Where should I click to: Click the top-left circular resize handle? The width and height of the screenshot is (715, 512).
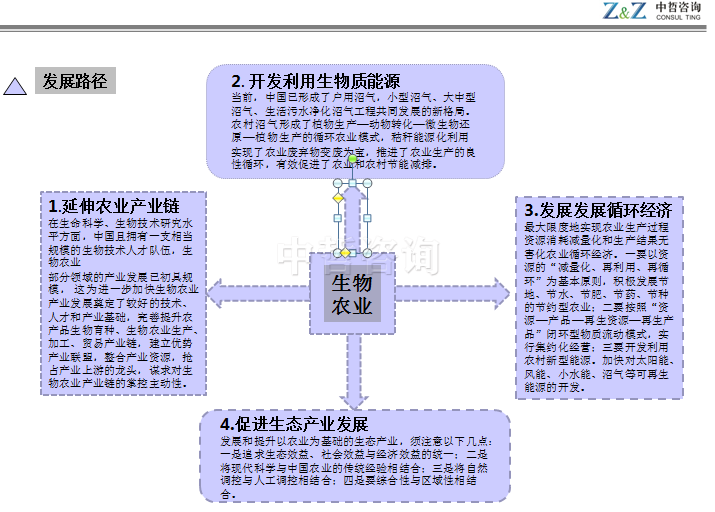point(337,183)
